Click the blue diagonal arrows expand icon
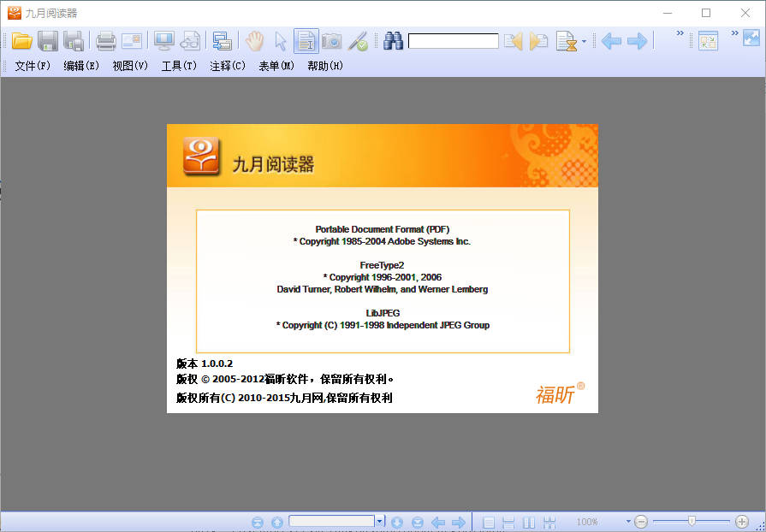Image resolution: width=766 pixels, height=532 pixels. pos(751,38)
